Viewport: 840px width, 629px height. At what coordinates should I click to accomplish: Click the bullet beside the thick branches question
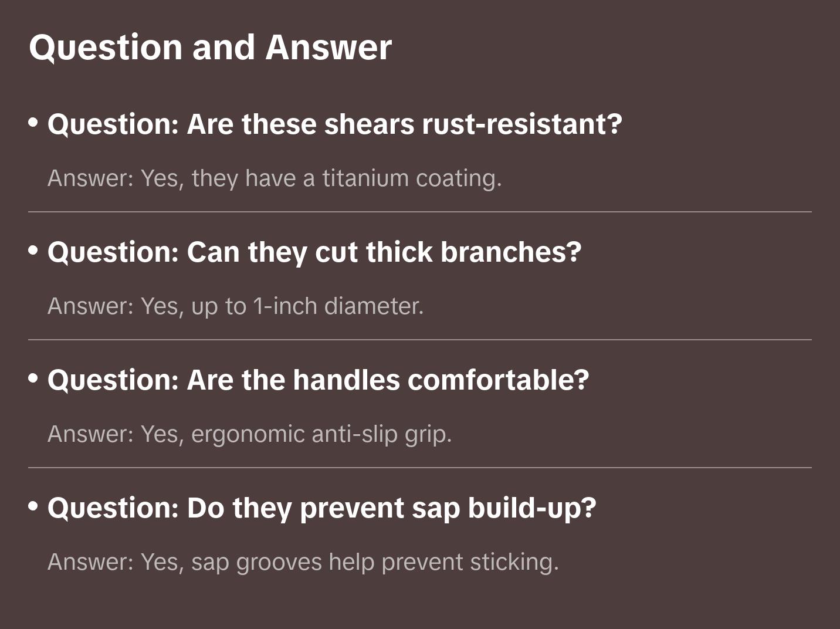[x=33, y=251]
